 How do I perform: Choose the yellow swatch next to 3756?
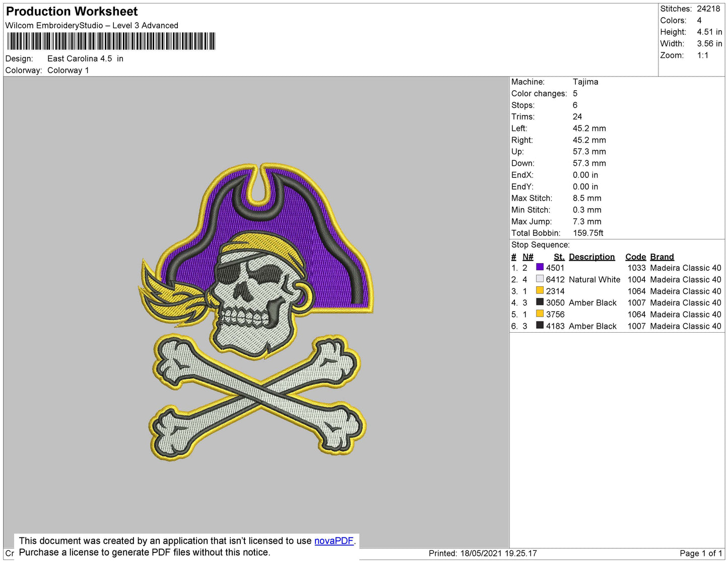(540, 314)
